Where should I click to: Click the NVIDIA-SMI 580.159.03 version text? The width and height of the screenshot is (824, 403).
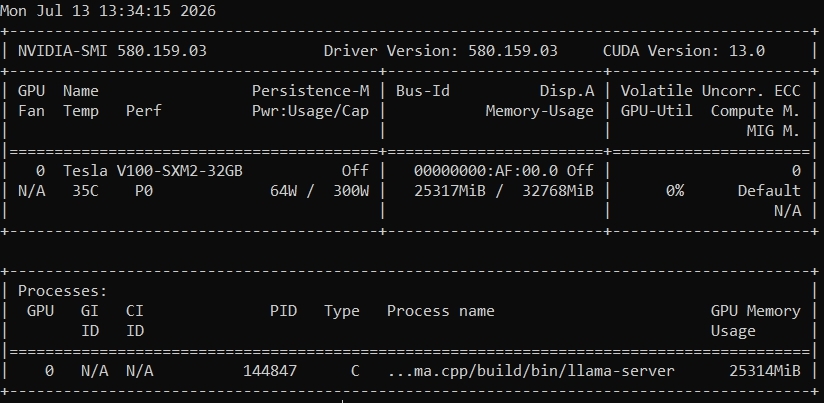tap(112, 51)
